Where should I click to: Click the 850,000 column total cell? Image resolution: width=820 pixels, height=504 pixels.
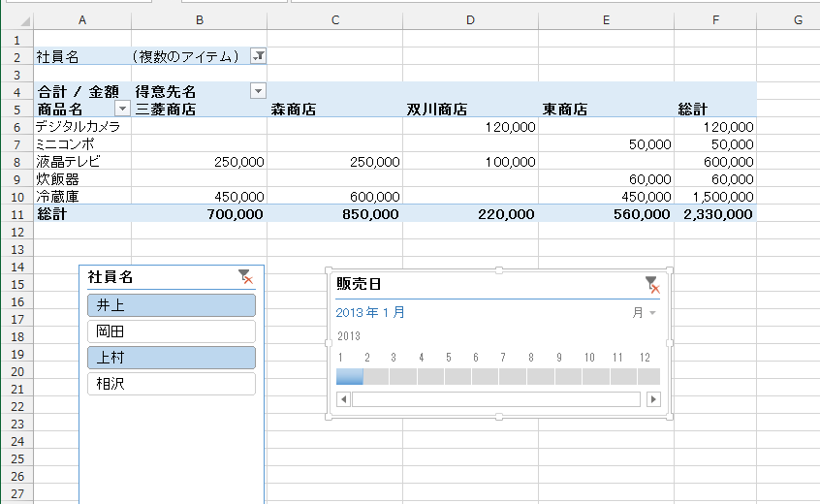335,214
